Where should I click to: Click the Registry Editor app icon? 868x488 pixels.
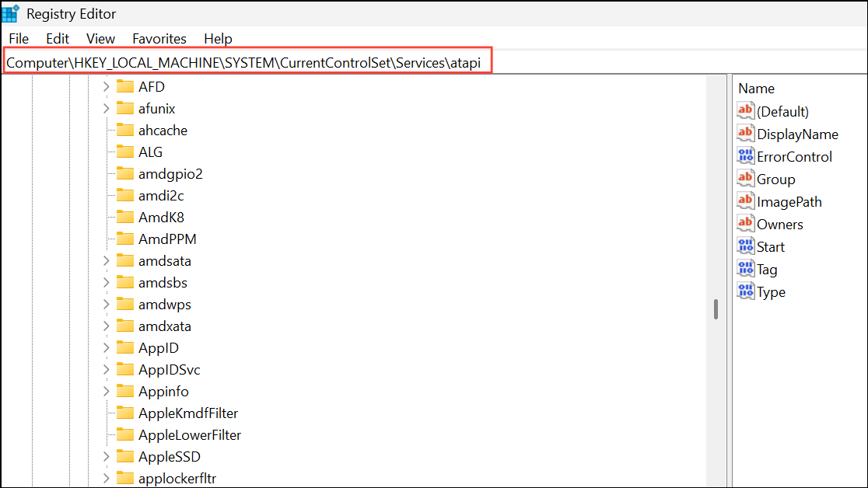pos(11,13)
